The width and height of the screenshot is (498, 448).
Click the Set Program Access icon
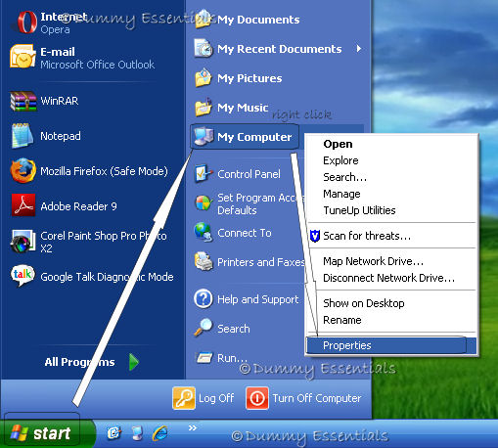click(x=204, y=203)
